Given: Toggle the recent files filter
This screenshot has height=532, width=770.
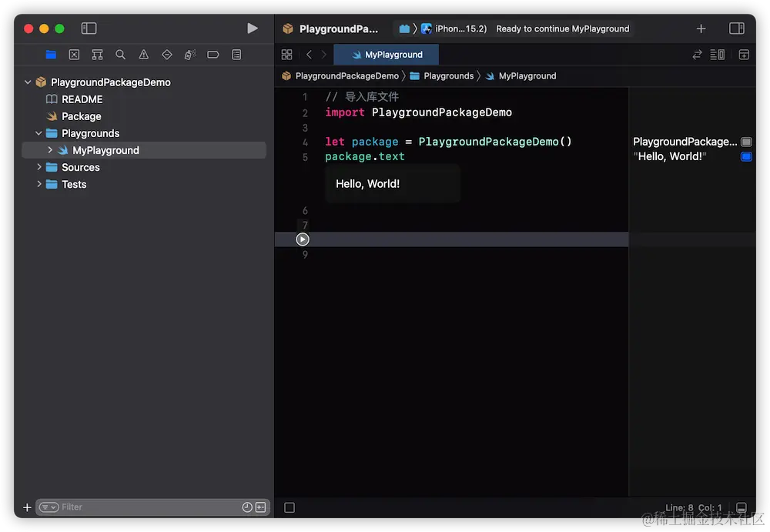Looking at the screenshot, I should click(x=247, y=507).
